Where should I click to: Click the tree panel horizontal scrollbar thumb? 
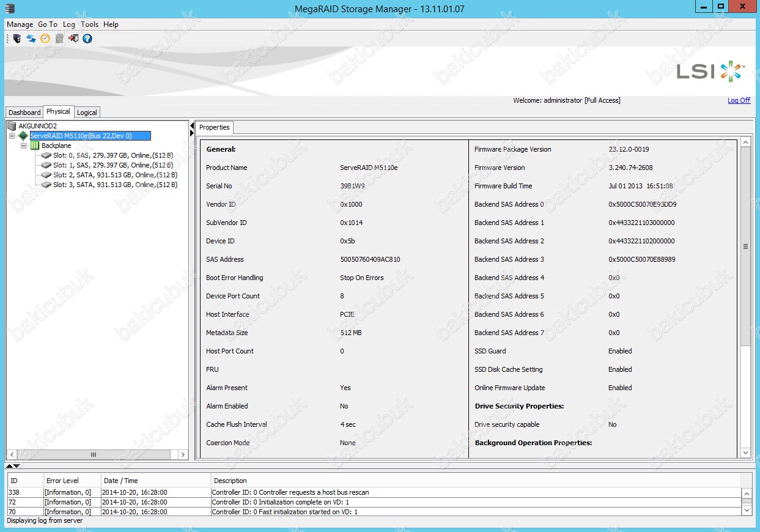94,454
